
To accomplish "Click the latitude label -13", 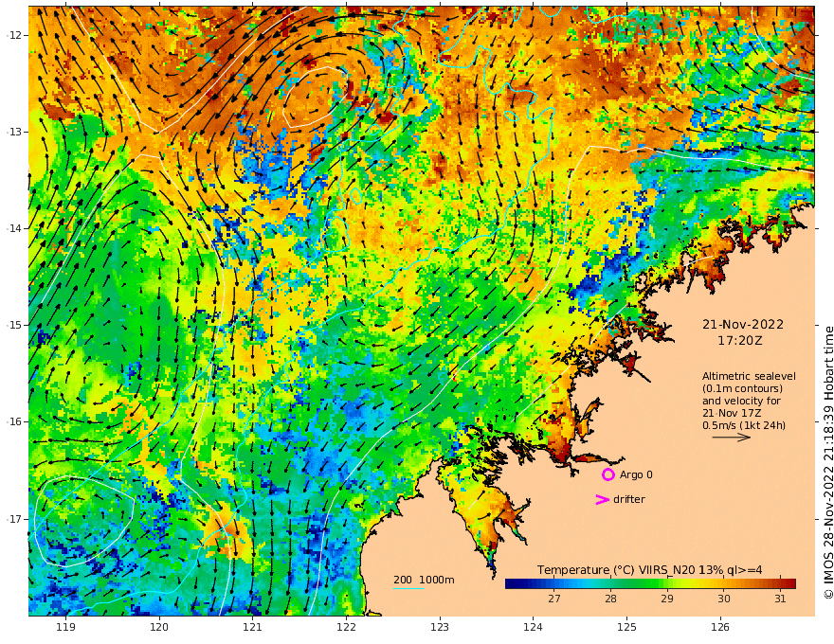I will point(14,132).
